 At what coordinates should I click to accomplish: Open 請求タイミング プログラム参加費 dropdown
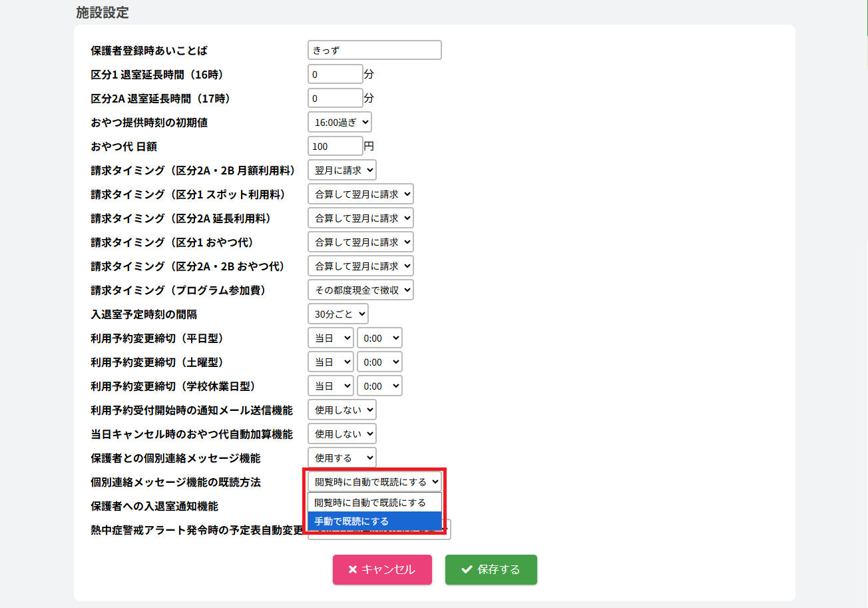(x=360, y=290)
